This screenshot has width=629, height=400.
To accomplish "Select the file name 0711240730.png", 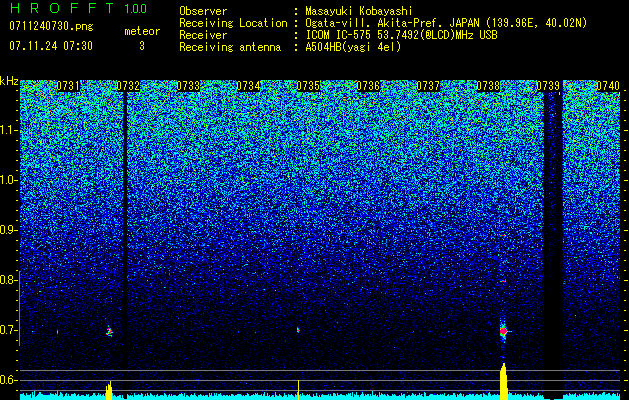I will (51, 27).
